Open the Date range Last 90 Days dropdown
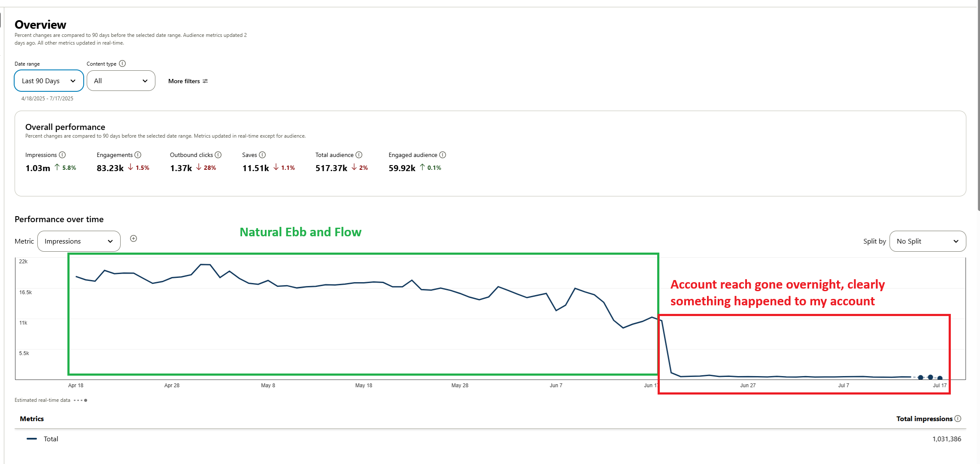 [49, 81]
